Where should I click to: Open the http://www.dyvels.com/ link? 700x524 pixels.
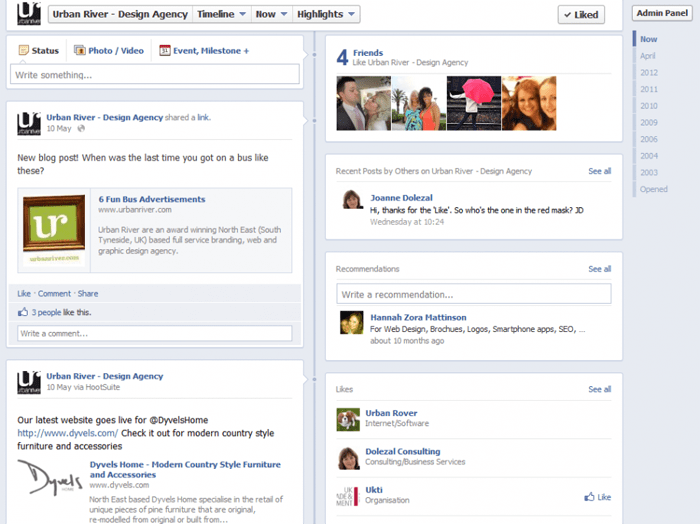[68, 433]
